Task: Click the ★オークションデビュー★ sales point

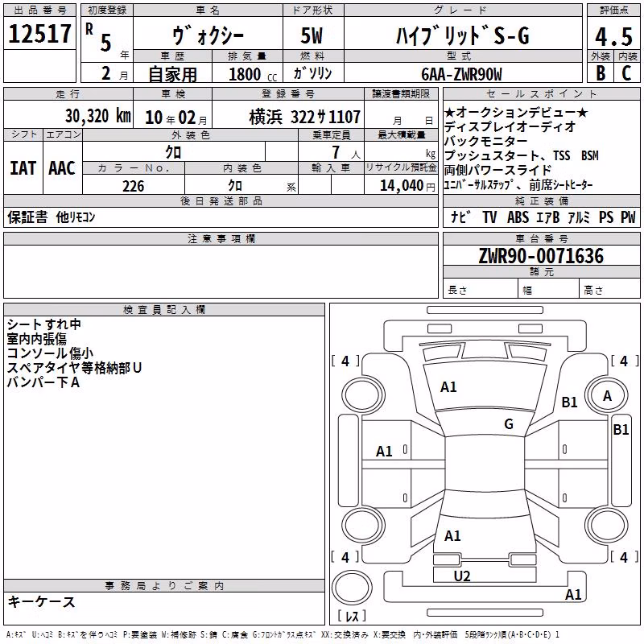Action: (516, 112)
